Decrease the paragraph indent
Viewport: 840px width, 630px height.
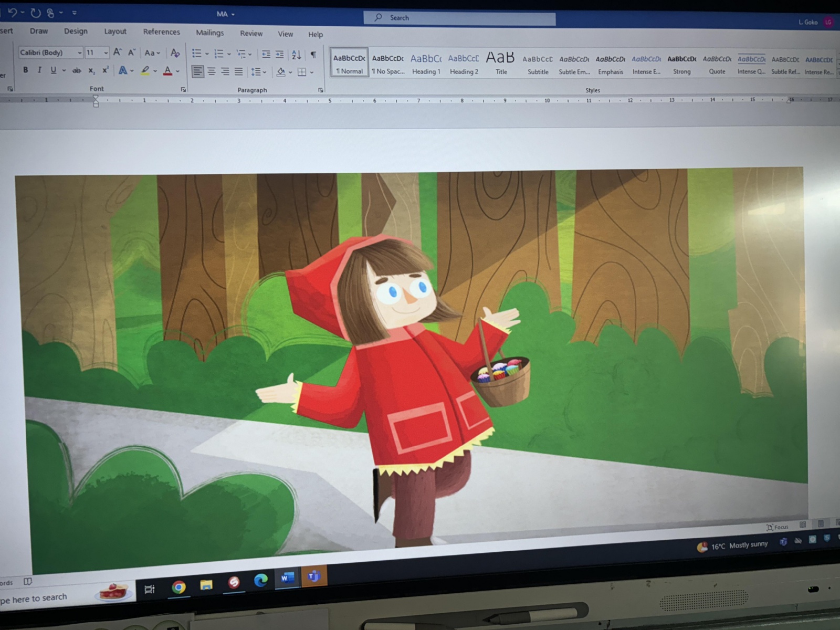(x=266, y=54)
